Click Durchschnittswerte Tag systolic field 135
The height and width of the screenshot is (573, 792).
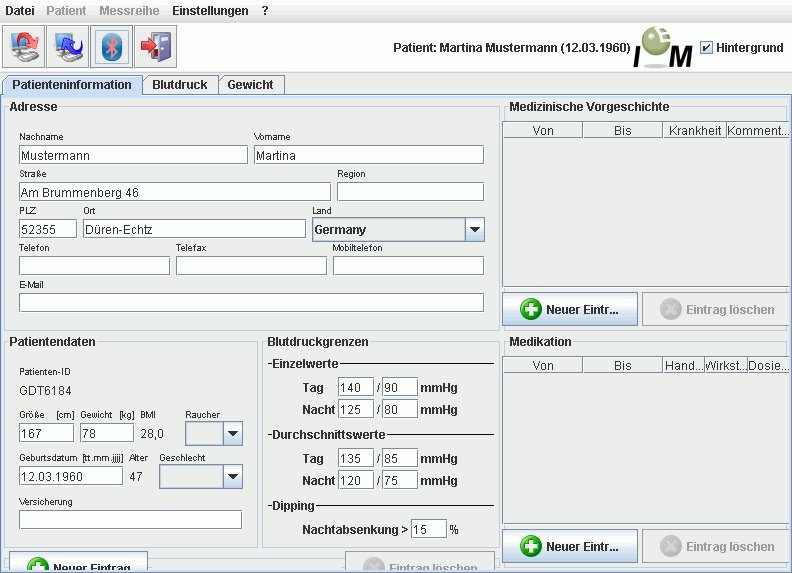(x=356, y=458)
